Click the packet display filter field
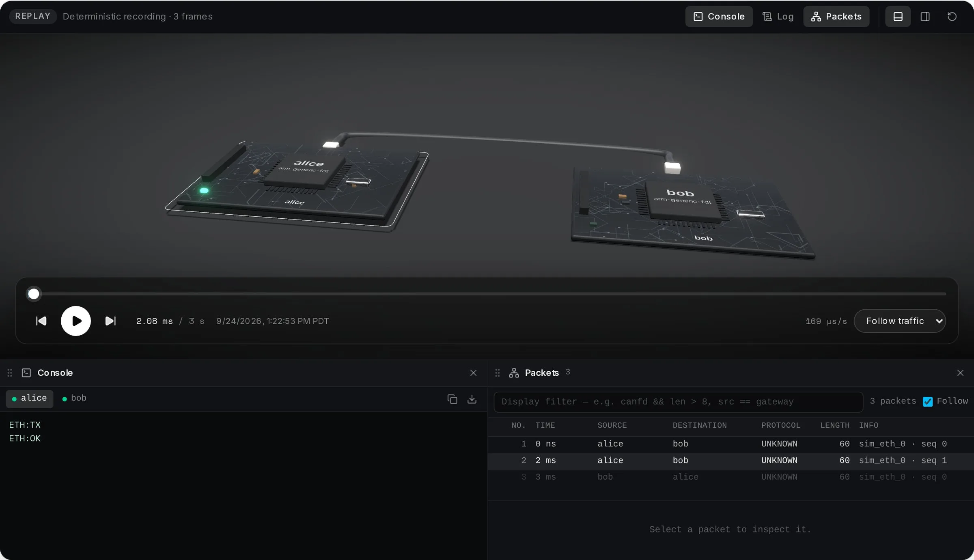The image size is (974, 560). tap(678, 402)
